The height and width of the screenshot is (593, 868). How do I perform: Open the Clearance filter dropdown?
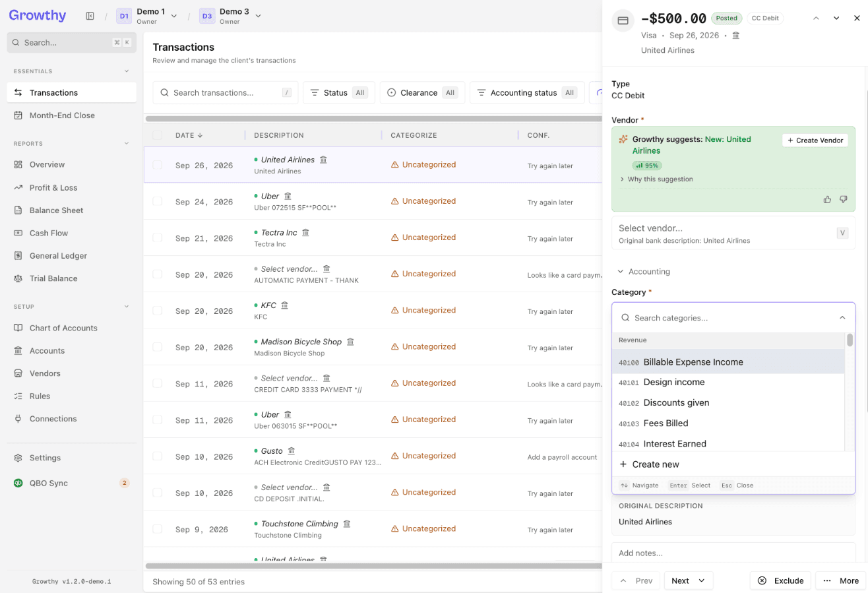pyautogui.click(x=422, y=93)
